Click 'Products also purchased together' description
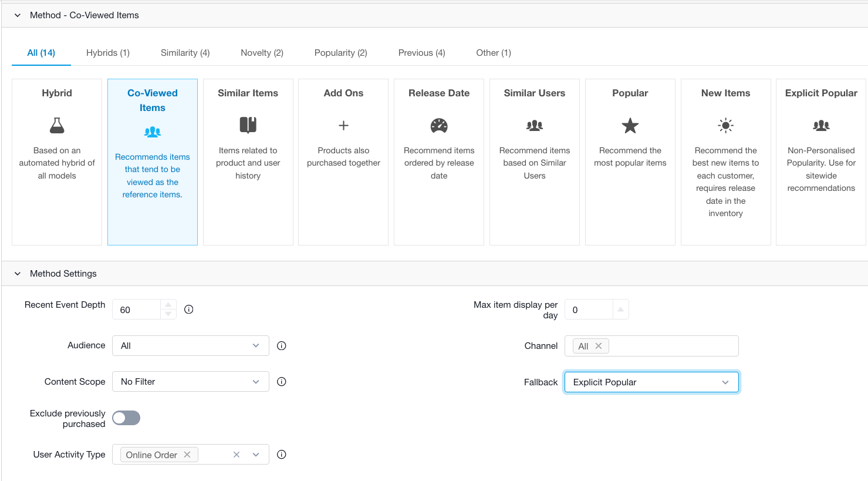868x481 pixels. tap(344, 157)
